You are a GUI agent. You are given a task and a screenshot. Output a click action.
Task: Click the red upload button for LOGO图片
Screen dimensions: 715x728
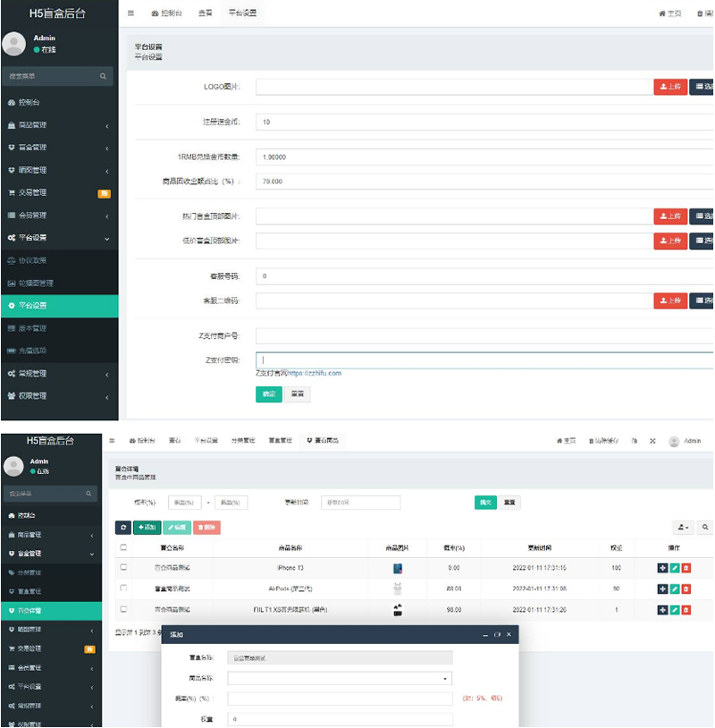point(669,87)
